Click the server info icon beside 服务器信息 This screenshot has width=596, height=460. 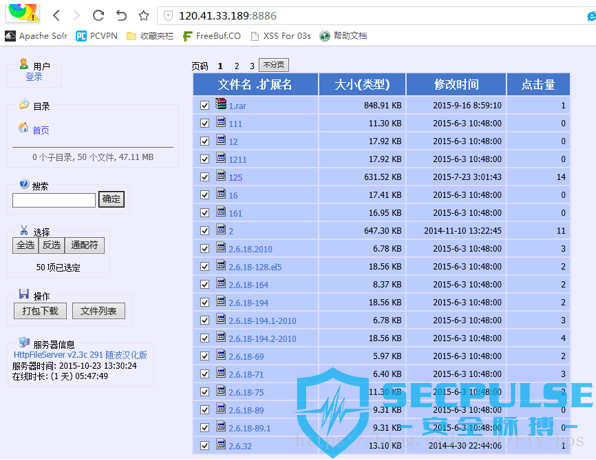(x=24, y=342)
